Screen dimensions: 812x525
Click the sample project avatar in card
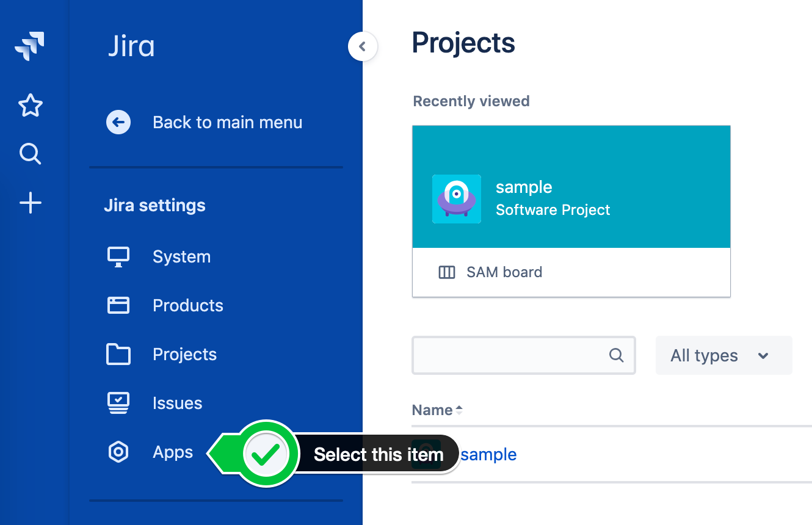coord(457,199)
